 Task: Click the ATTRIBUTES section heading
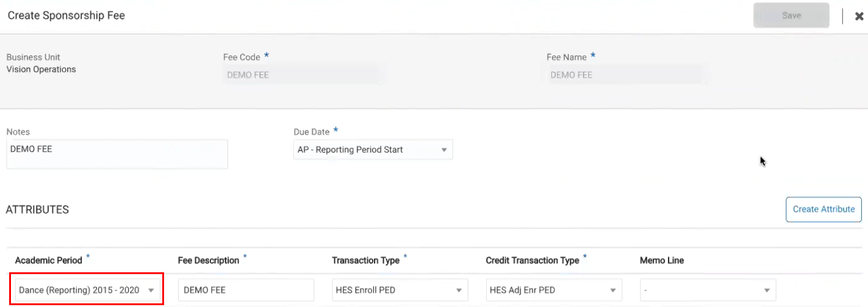coord(37,210)
